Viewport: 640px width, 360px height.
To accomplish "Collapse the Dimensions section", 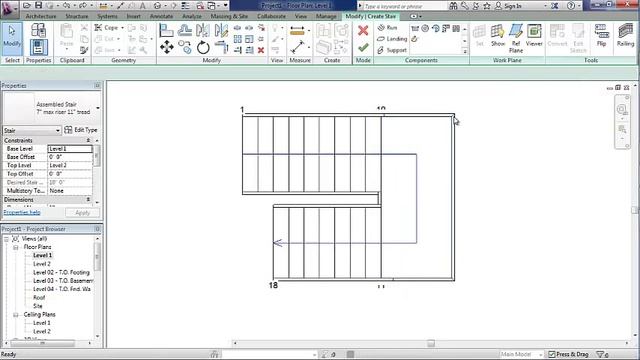I will coord(88,200).
